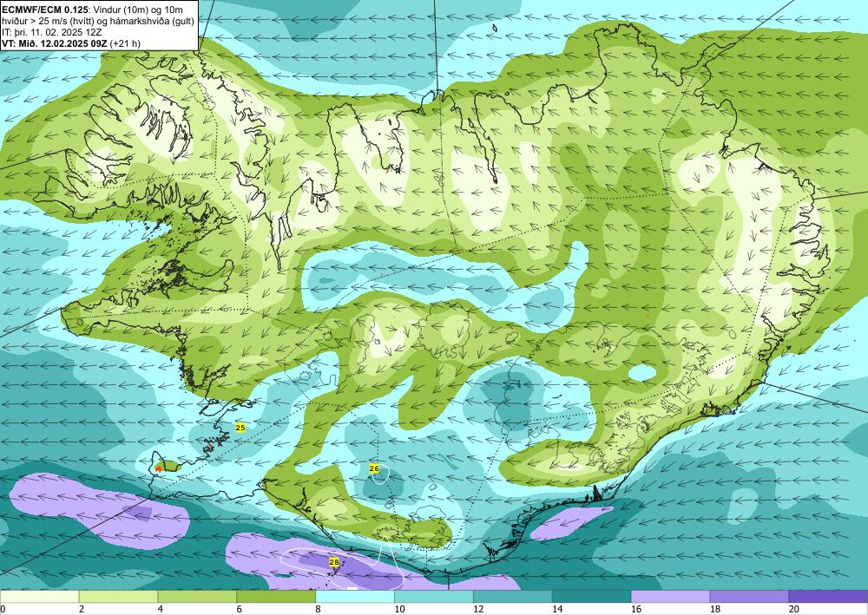Select the 18–20 m/s medium purple legend swatch
Screen dimensions: 868x615
point(750,597)
